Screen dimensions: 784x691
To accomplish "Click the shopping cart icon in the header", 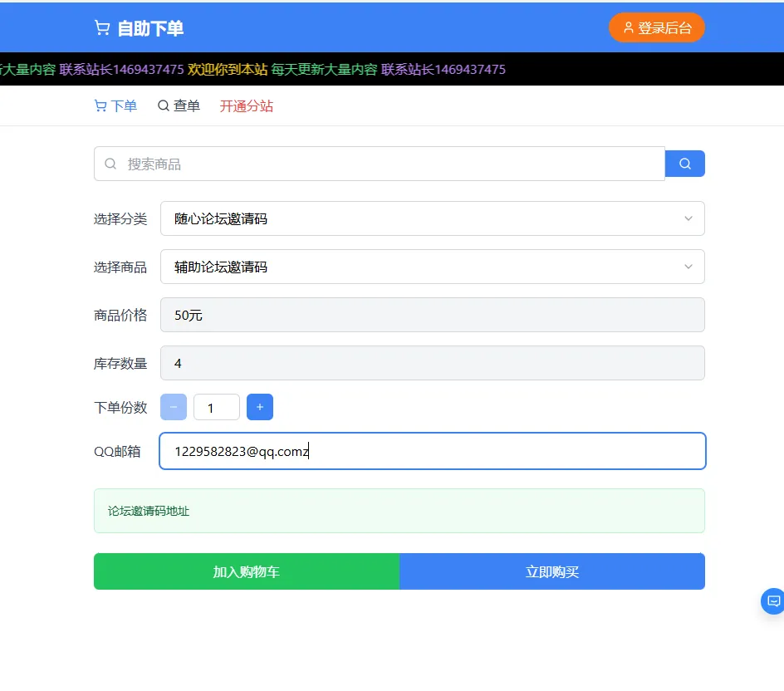I will tap(101, 26).
